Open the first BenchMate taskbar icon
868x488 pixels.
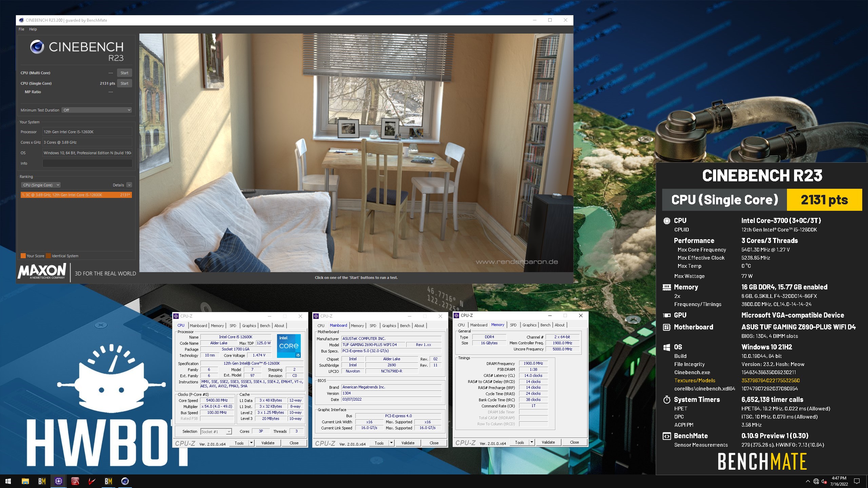42,481
